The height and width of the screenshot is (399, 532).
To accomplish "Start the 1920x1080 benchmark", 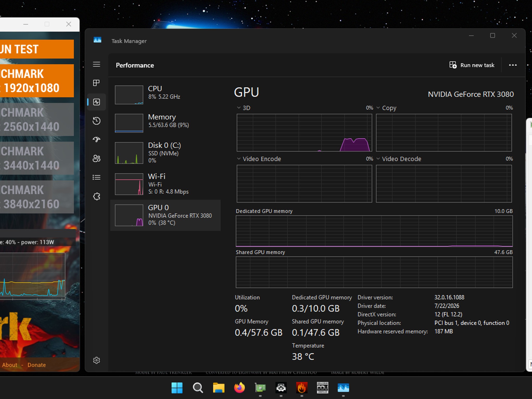I will 37,81.
